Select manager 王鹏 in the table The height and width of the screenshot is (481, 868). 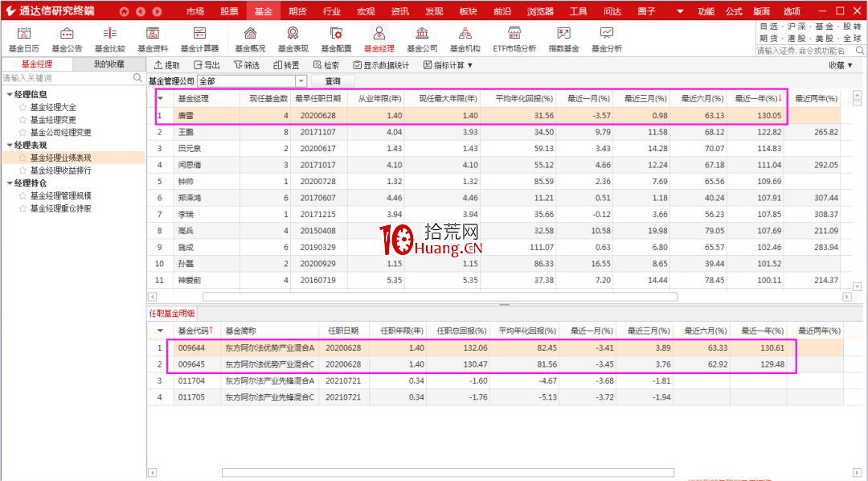click(x=186, y=133)
